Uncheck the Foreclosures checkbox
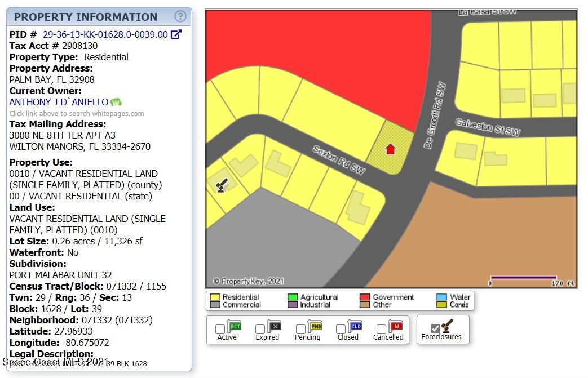Image resolution: width=588 pixels, height=378 pixels. [435, 328]
